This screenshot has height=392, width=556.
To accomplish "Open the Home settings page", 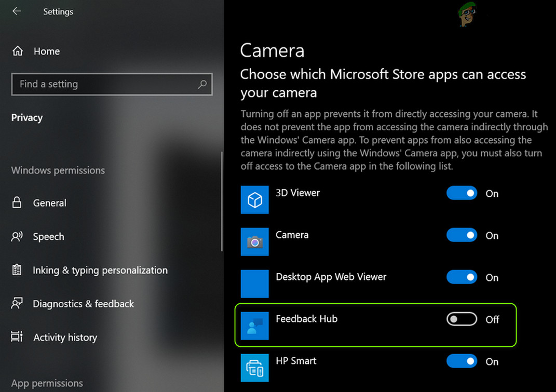I will point(47,51).
